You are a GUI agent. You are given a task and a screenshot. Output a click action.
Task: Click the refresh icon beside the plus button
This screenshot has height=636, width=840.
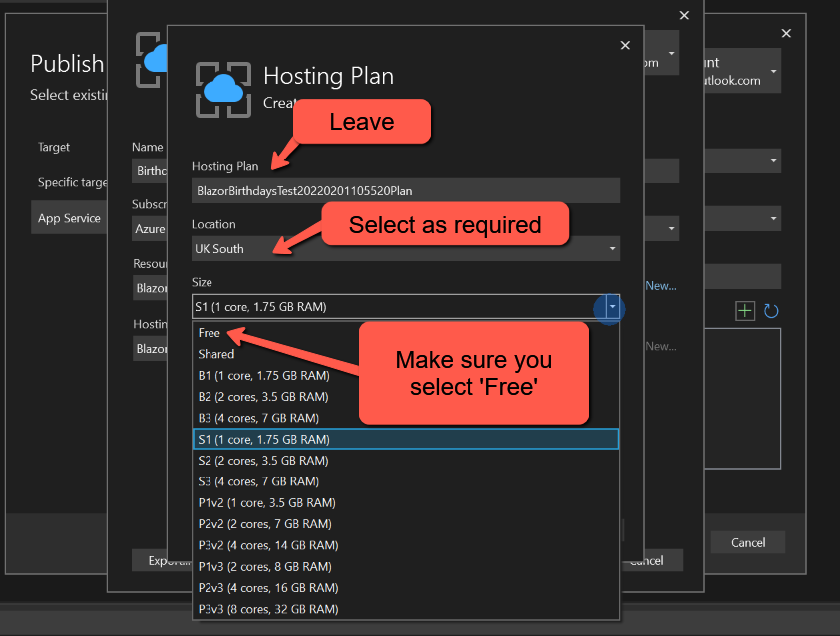[x=769, y=311]
